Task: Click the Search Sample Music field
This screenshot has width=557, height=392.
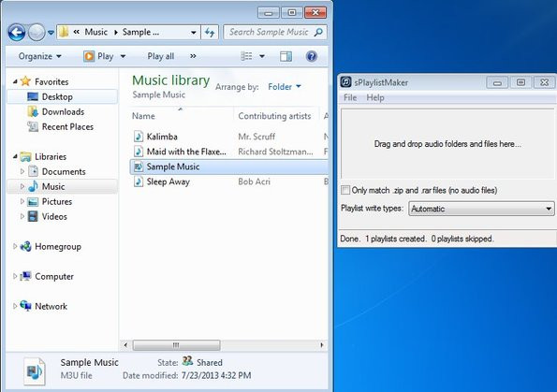Action: (x=269, y=33)
